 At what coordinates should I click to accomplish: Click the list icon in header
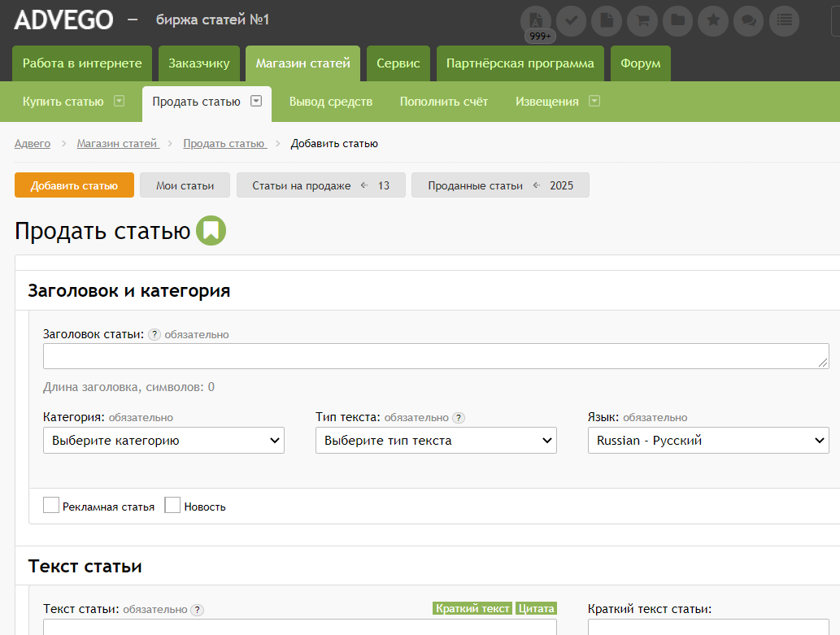click(x=784, y=21)
